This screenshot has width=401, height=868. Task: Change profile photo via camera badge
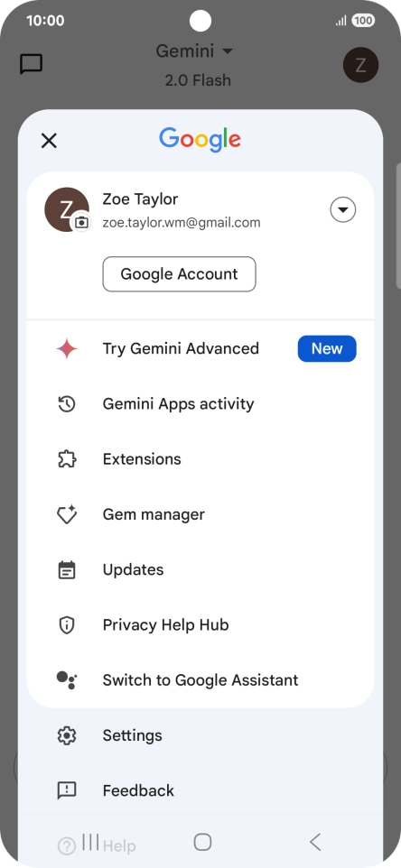[x=81, y=223]
